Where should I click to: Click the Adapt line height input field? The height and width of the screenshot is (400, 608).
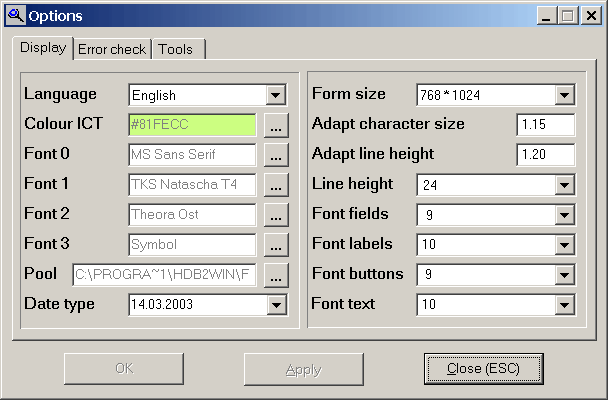(x=545, y=155)
